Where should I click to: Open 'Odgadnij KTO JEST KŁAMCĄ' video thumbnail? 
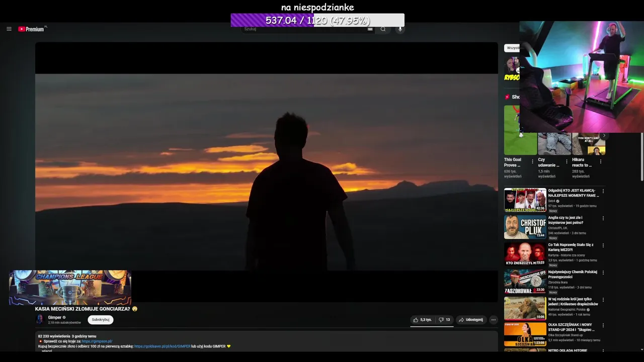click(x=525, y=200)
